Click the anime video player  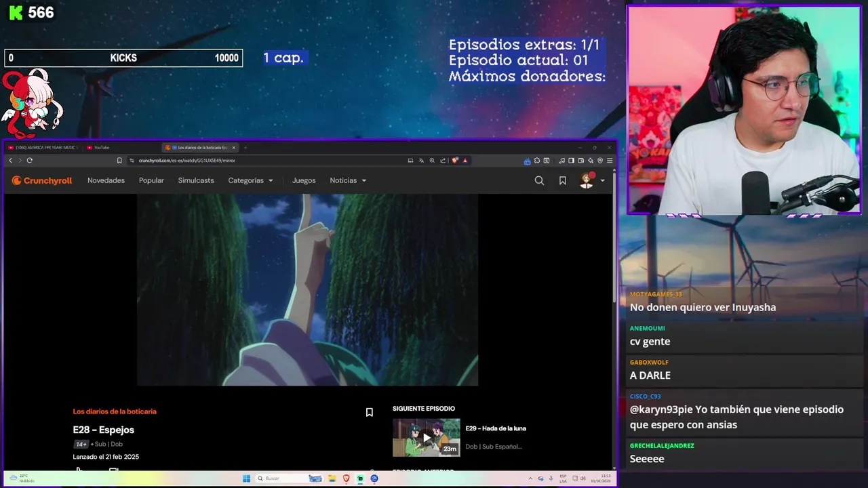(308, 290)
